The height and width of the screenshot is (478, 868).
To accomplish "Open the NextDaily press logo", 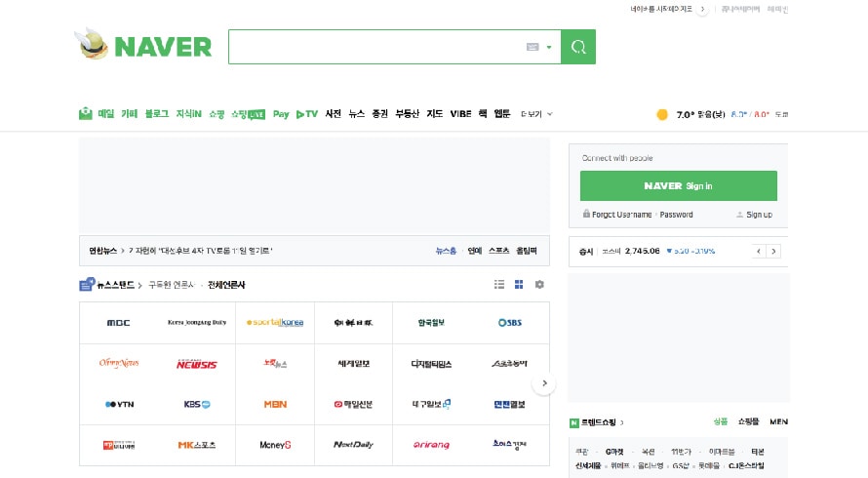I will pos(353,445).
